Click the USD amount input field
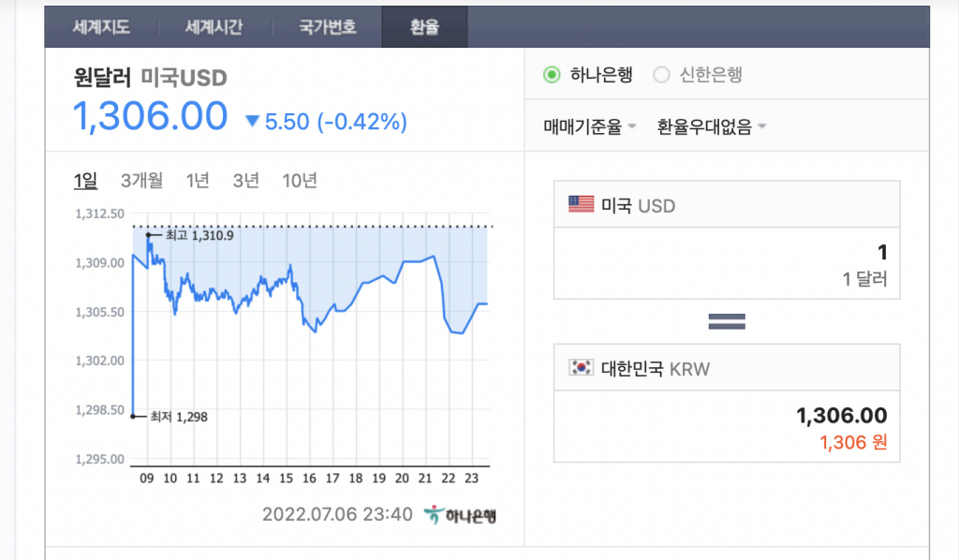Image resolution: width=959 pixels, height=560 pixels. [x=727, y=262]
